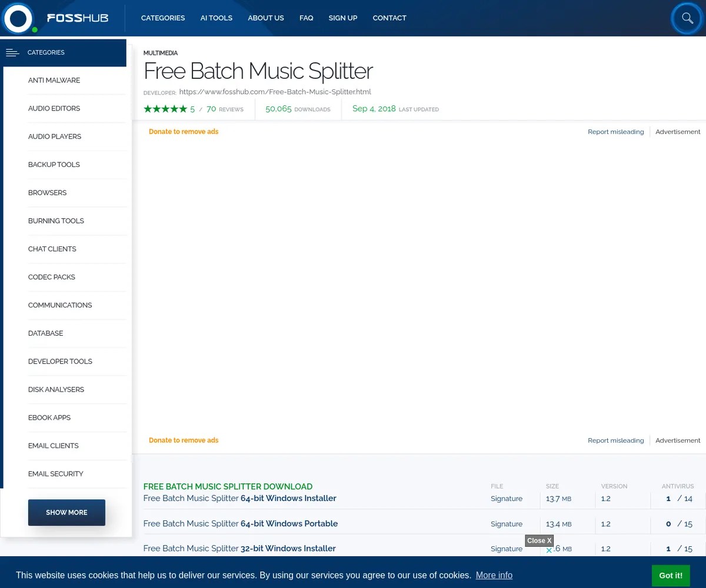
Task: Select AUDIO EDITORS category
Action: tap(54, 109)
